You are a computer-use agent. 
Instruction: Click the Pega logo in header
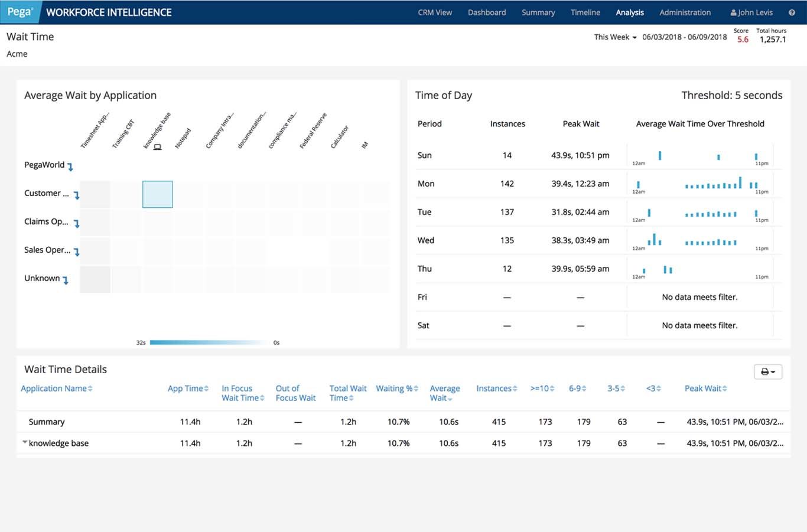click(20, 12)
